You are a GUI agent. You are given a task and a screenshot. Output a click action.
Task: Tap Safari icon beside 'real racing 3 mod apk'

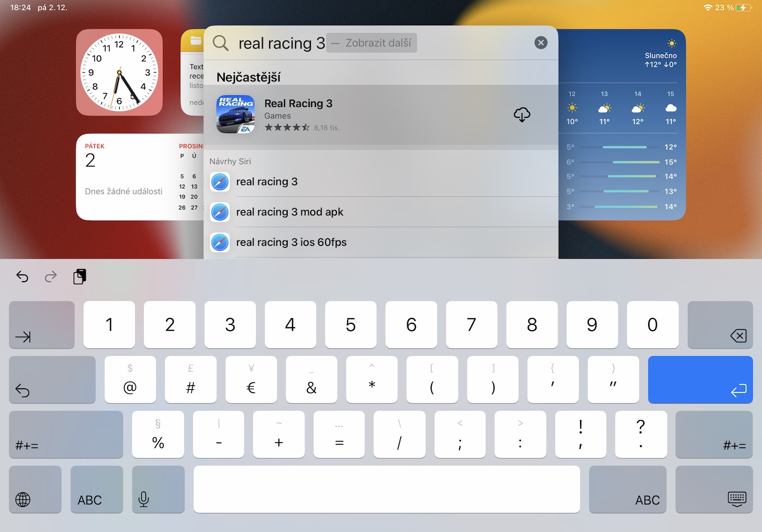point(220,212)
